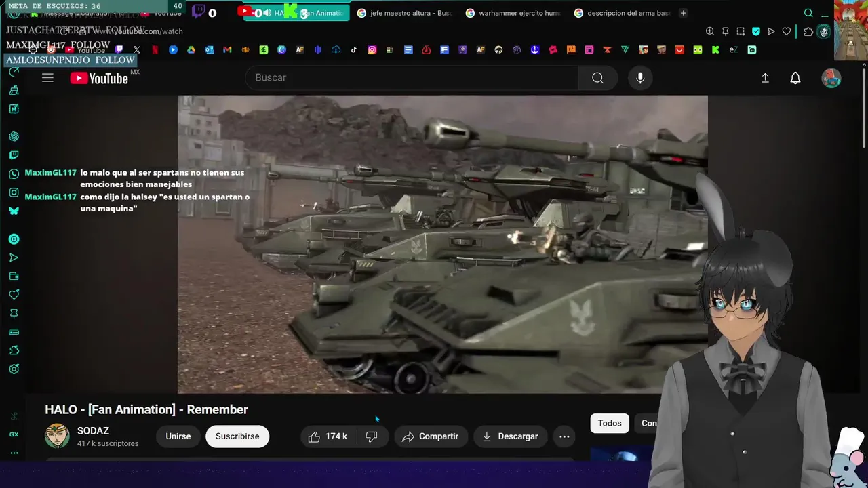The width and height of the screenshot is (868, 488).
Task: Open Twitch in the Opera sidebar
Action: point(14,155)
